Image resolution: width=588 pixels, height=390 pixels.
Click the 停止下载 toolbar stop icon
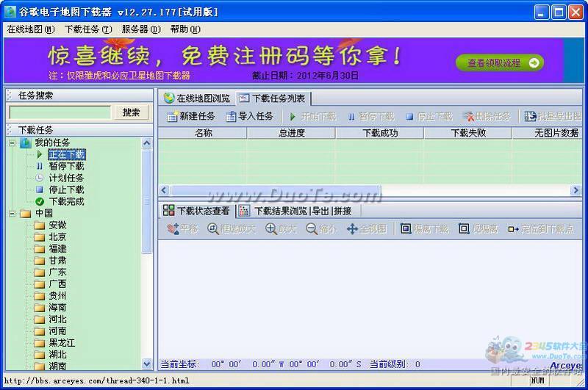click(x=409, y=117)
